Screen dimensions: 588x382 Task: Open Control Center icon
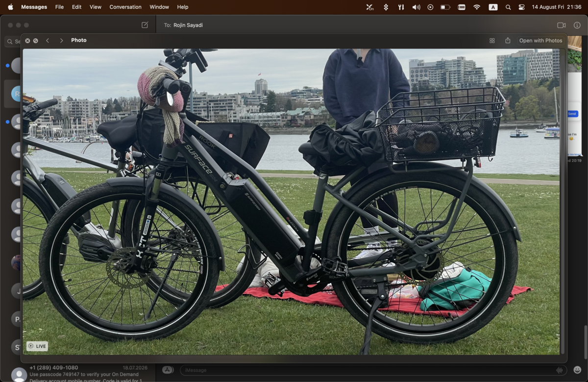[x=521, y=7]
